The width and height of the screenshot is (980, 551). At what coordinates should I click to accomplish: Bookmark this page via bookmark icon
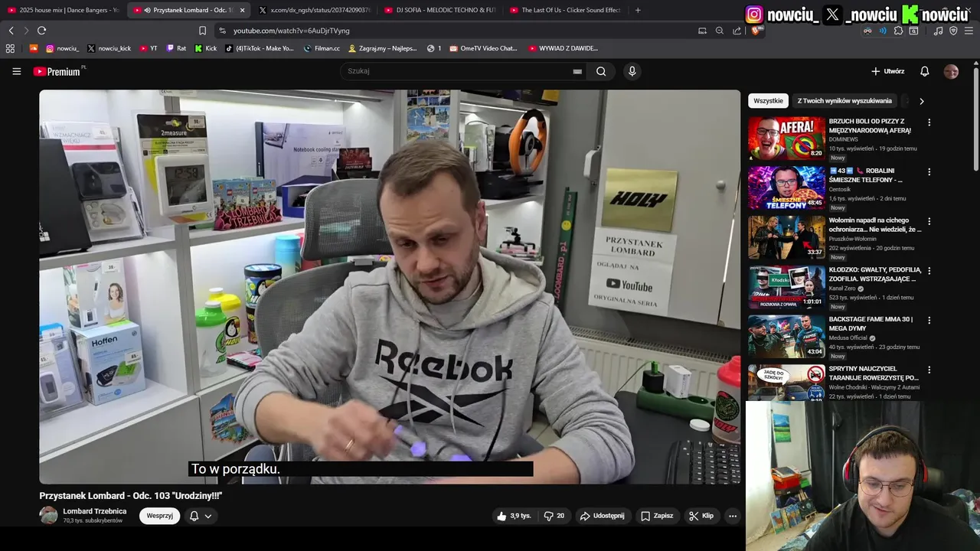click(202, 31)
